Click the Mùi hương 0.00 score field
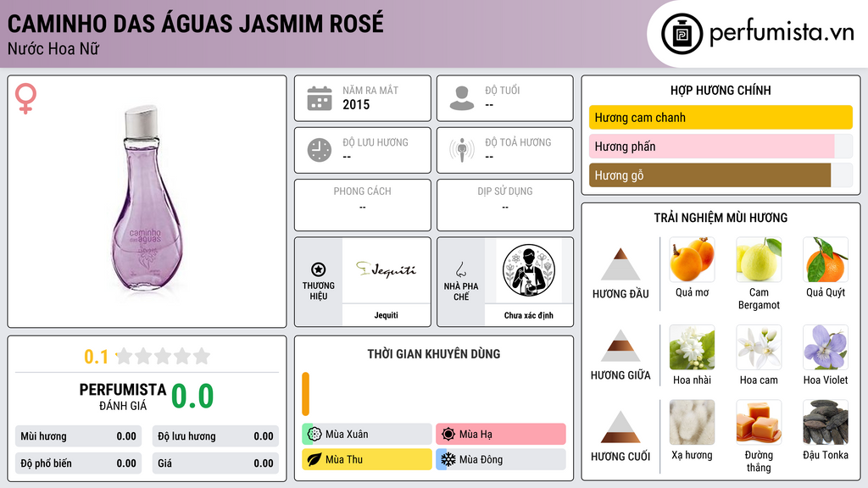 coord(78,436)
